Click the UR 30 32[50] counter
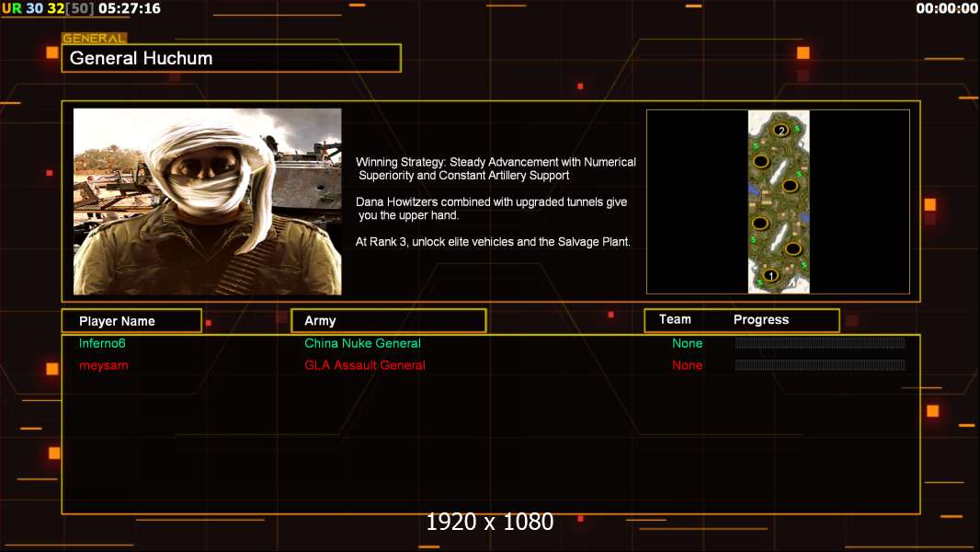 pyautogui.click(x=48, y=8)
